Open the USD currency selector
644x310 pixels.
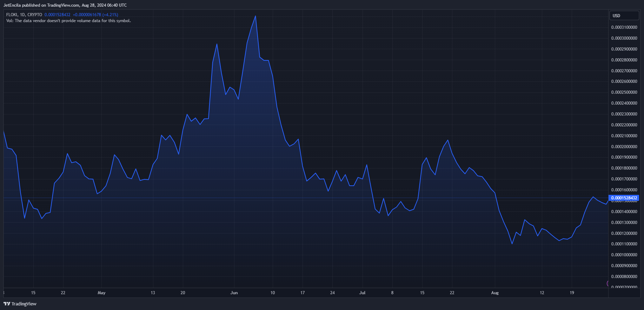(624, 16)
